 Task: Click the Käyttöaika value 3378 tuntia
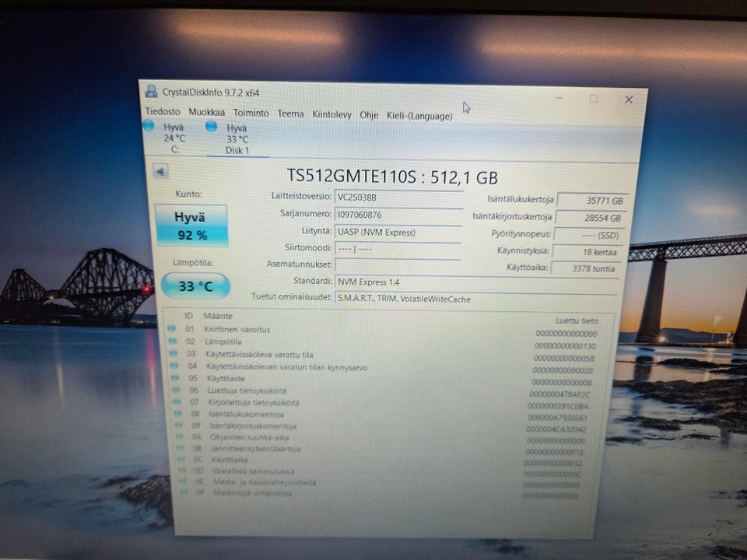coord(585,268)
